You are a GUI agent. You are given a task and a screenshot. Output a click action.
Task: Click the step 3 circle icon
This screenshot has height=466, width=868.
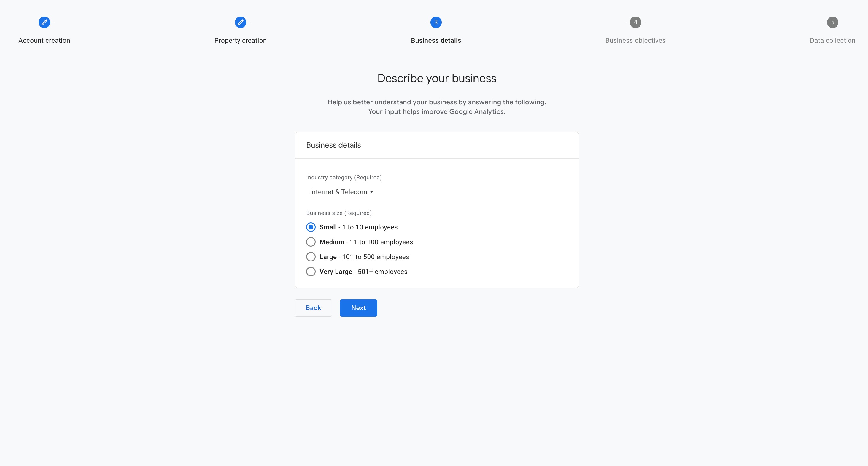(436, 23)
